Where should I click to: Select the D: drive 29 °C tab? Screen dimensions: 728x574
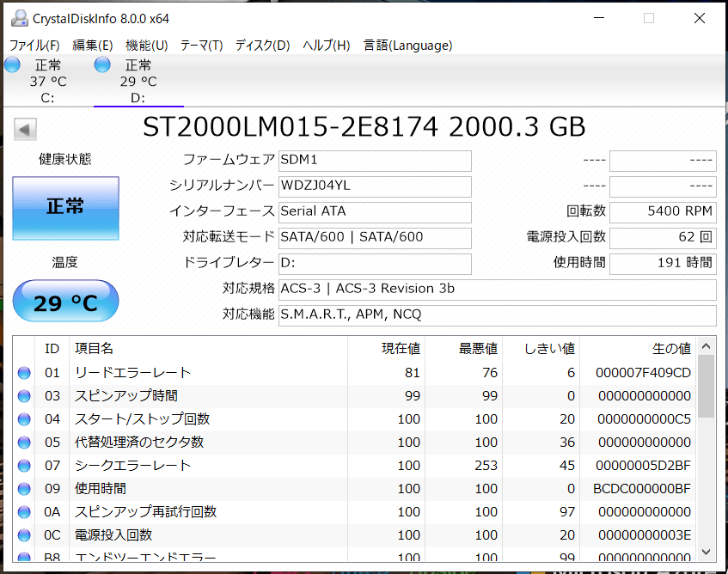pos(138,81)
